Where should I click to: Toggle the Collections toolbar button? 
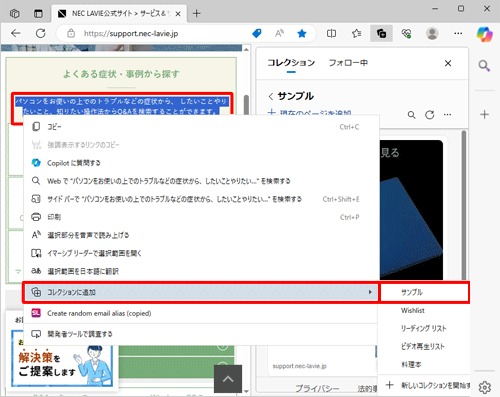pyautogui.click(x=381, y=33)
